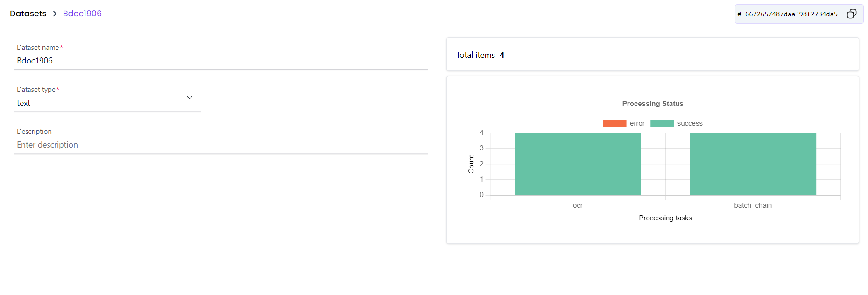This screenshot has height=295, width=868.
Task: Click into the Description field
Action: pos(221,145)
